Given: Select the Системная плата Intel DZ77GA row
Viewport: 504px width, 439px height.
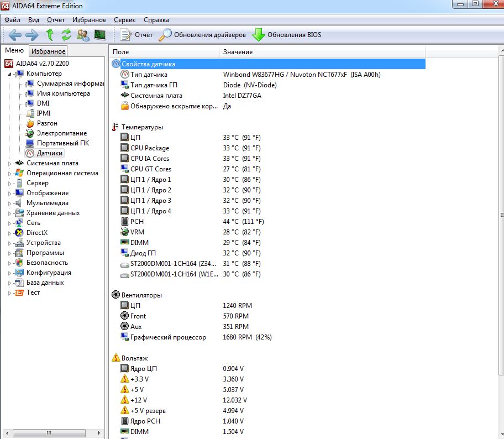Looking at the screenshot, I should pyautogui.click(x=268, y=96).
